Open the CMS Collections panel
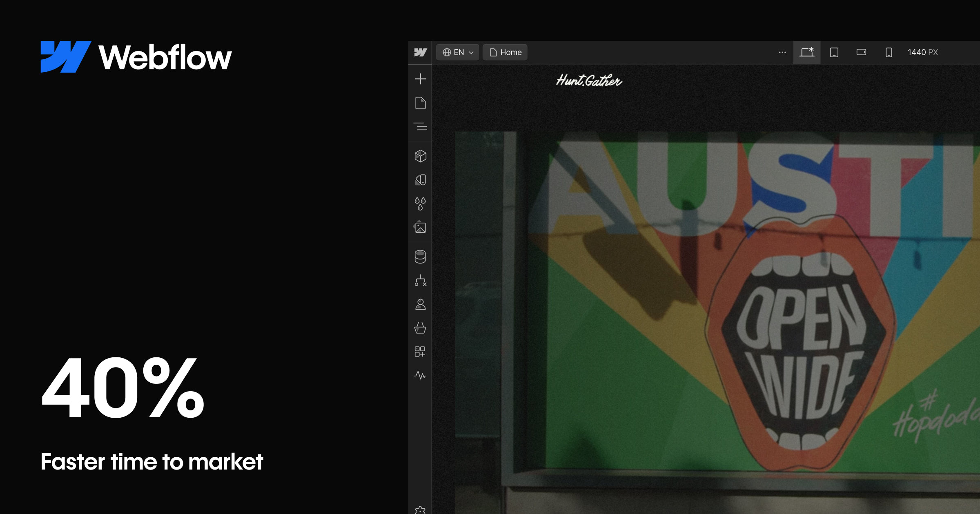The image size is (980, 514). (x=421, y=257)
